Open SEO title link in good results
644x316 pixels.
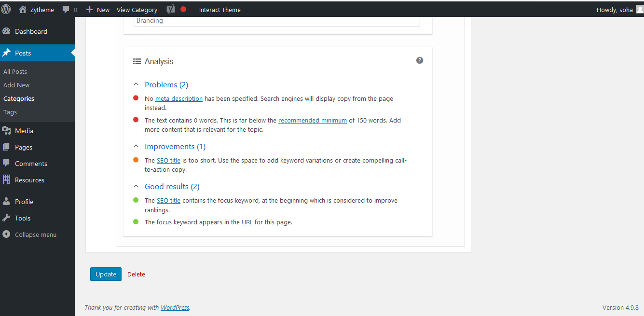168,200
